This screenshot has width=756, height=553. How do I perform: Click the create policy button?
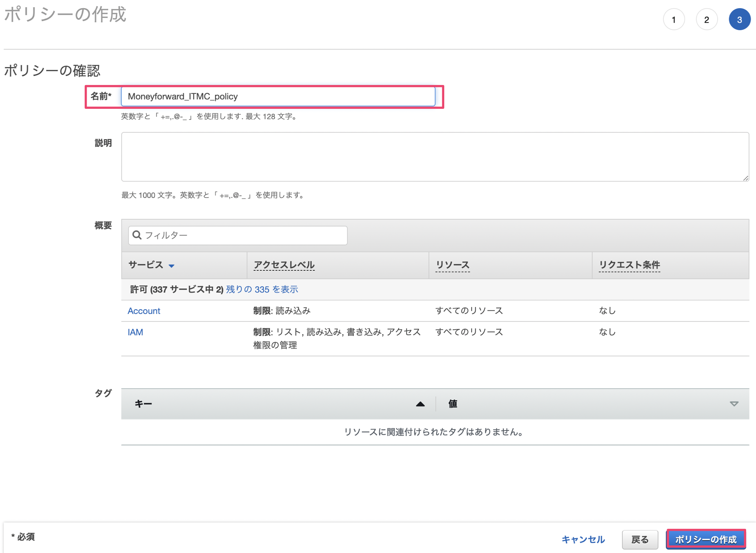tap(706, 539)
